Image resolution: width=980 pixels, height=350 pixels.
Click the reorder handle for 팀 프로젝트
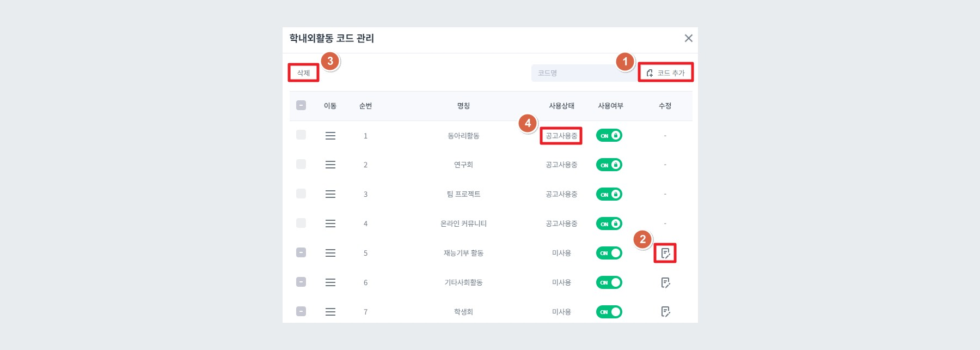click(x=330, y=194)
